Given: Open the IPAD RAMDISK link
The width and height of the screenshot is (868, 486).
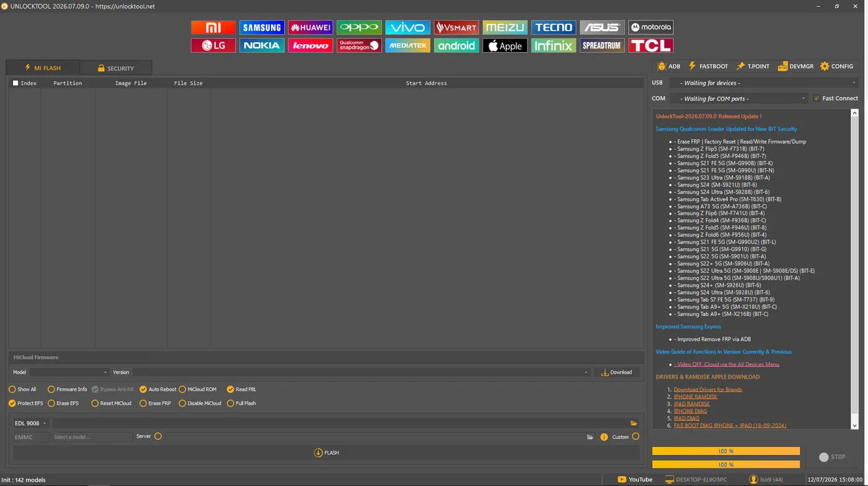Looking at the screenshot, I should point(692,404).
